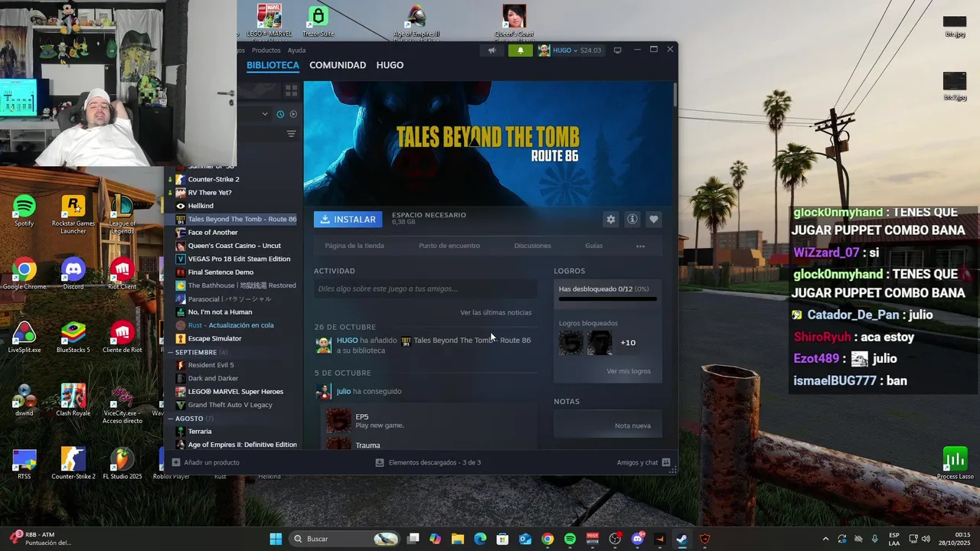This screenshot has height=551, width=980.
Task: Open game settings gear icon
Action: click(x=611, y=220)
